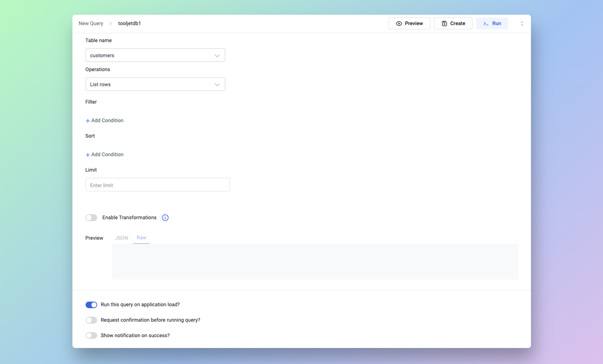Screen dimensions: 603x364
Task: Select the Raw preview tab
Action: point(142,238)
